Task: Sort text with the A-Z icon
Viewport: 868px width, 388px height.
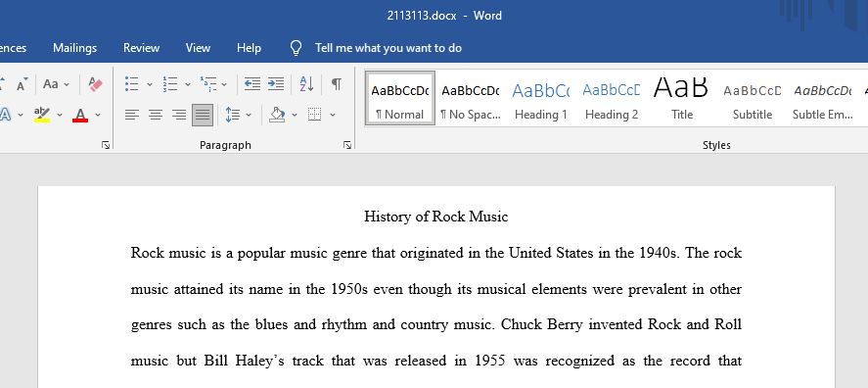Action: point(306,84)
